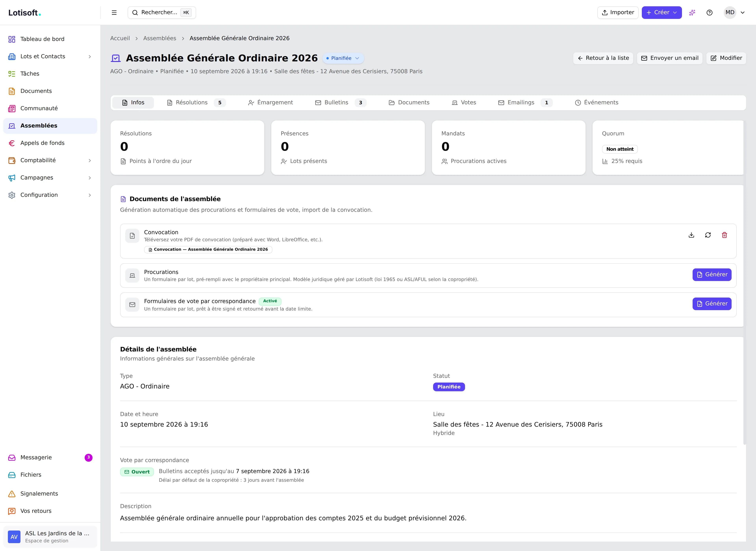Open the AI assistant sparkle icon
The height and width of the screenshot is (551, 756).
click(692, 13)
